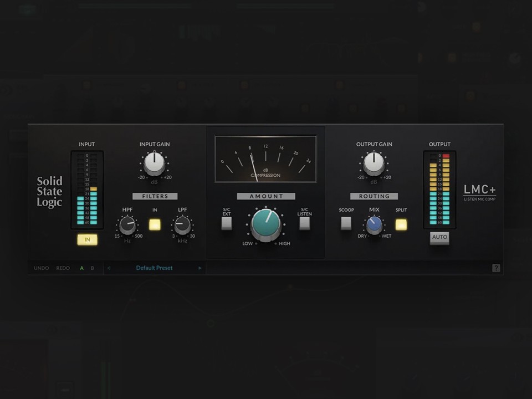Screen dimensions: 532x399
Task: Click the dB COMPRESSION VU meter
Action: 265,159
